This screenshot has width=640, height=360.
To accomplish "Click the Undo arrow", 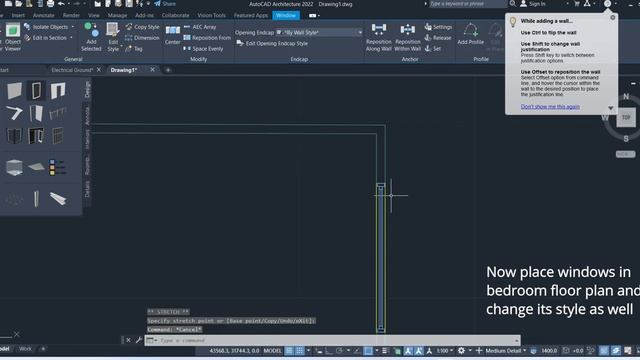I will (x=61, y=4).
